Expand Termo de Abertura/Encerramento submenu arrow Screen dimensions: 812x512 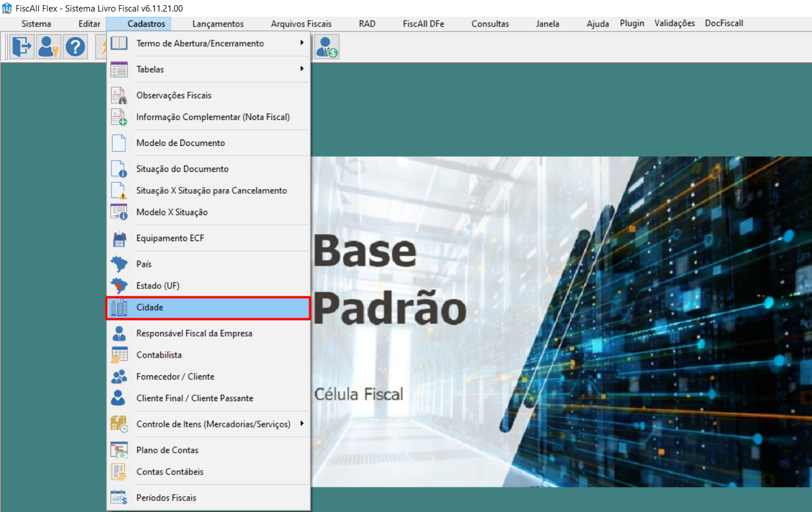(302, 43)
